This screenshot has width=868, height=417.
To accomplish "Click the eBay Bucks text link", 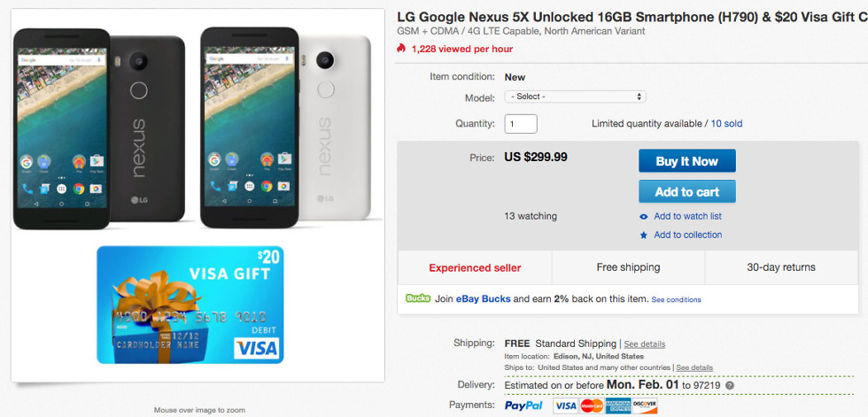I will pos(484,299).
